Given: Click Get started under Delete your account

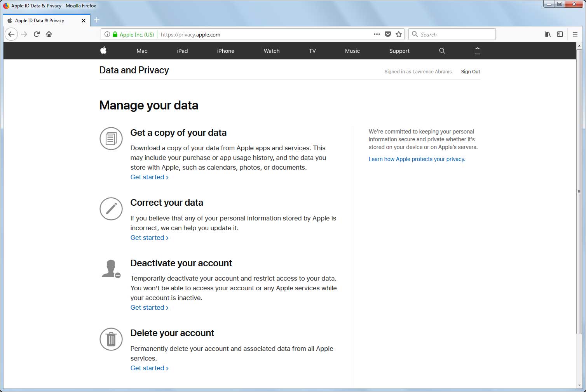Looking at the screenshot, I should point(150,368).
